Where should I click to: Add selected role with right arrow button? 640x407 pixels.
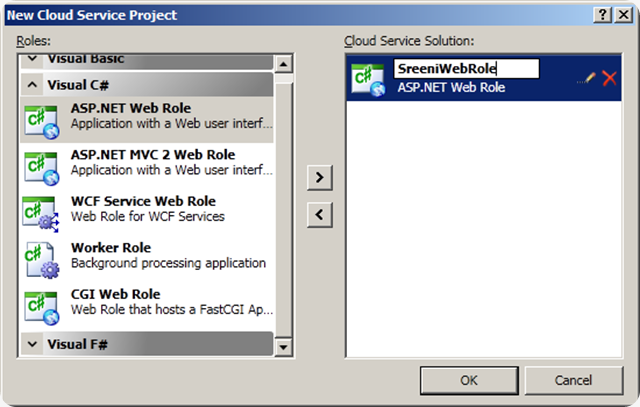[318, 177]
